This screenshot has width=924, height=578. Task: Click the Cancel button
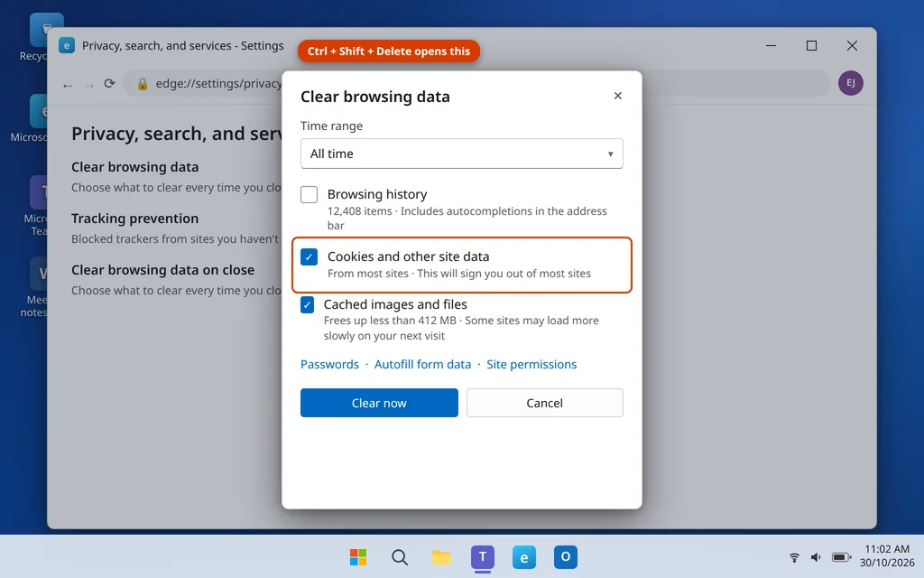pos(544,403)
